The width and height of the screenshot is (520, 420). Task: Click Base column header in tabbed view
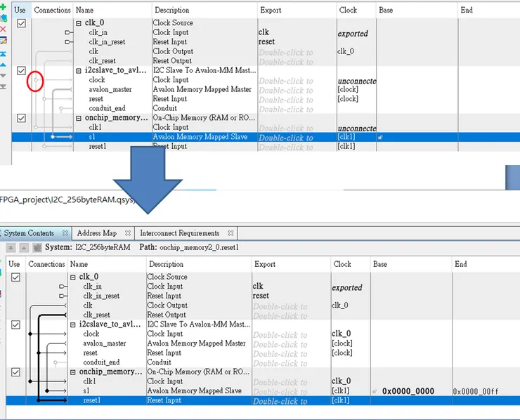[411, 264]
